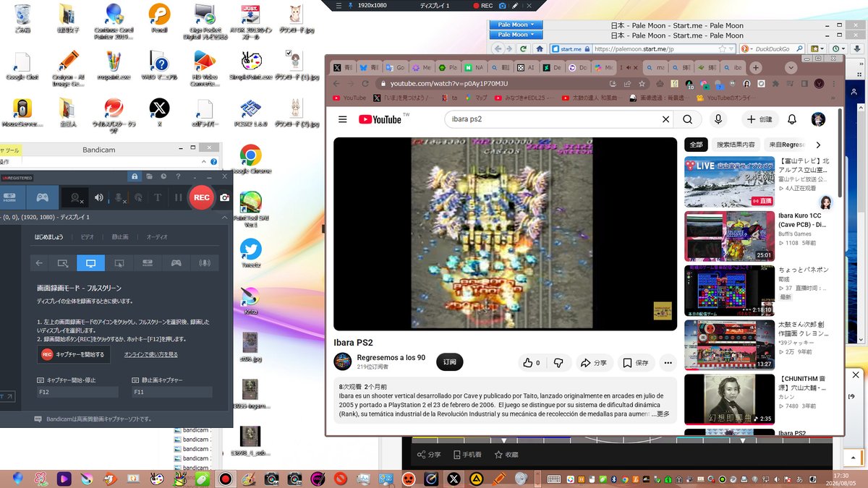Open Google Chrome desktop shortcut
This screenshot has width=868, height=488.
click(x=250, y=160)
